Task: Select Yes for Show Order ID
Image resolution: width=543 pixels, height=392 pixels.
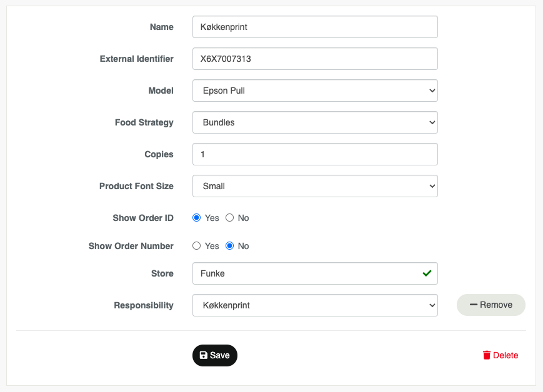Action: 196,218
